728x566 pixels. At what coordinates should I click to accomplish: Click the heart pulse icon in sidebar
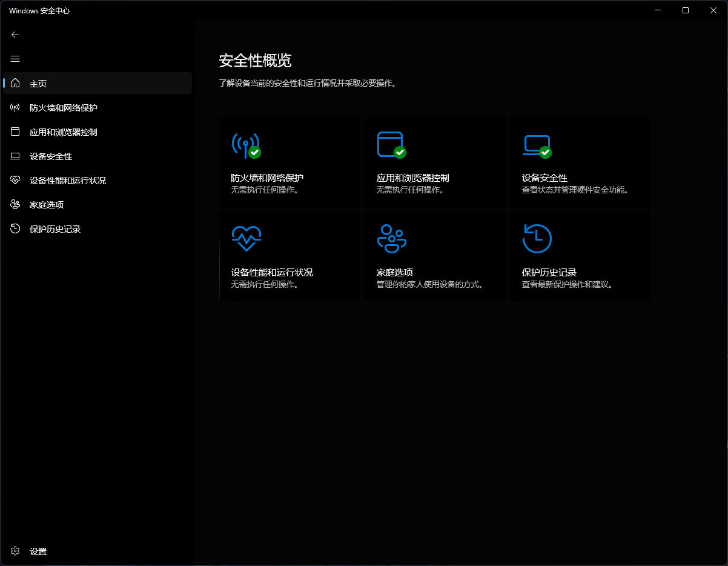pos(15,180)
